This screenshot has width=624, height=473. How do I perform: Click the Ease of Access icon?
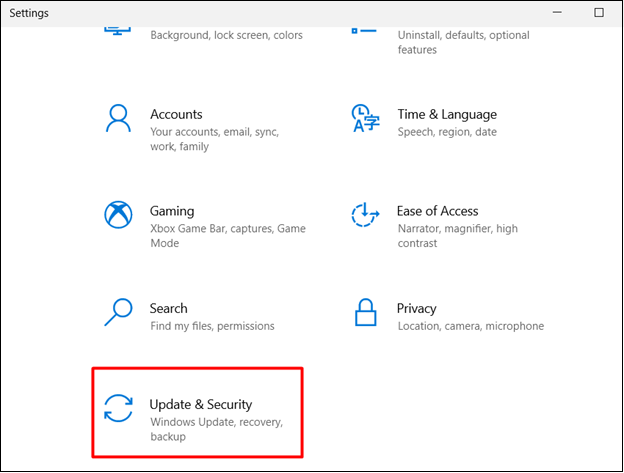click(365, 215)
